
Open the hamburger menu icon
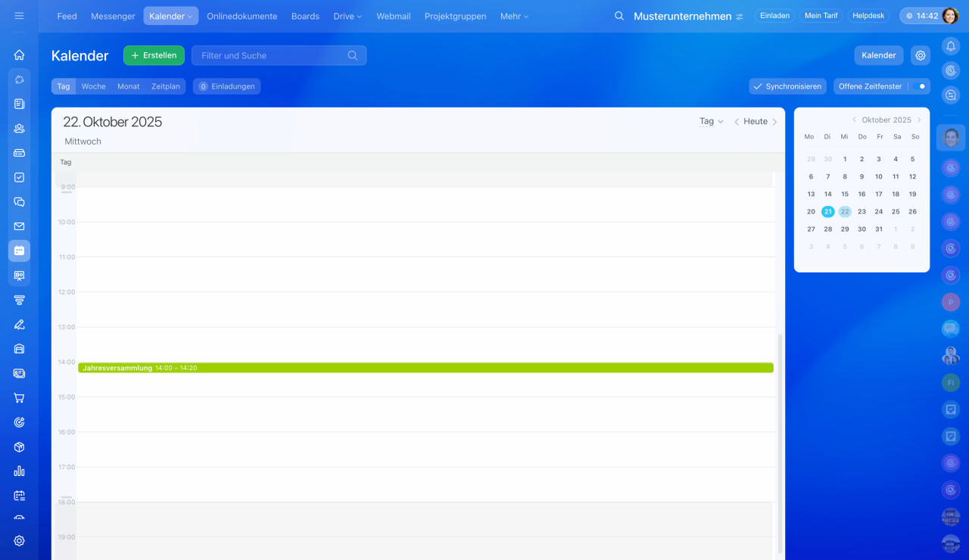pos(19,16)
